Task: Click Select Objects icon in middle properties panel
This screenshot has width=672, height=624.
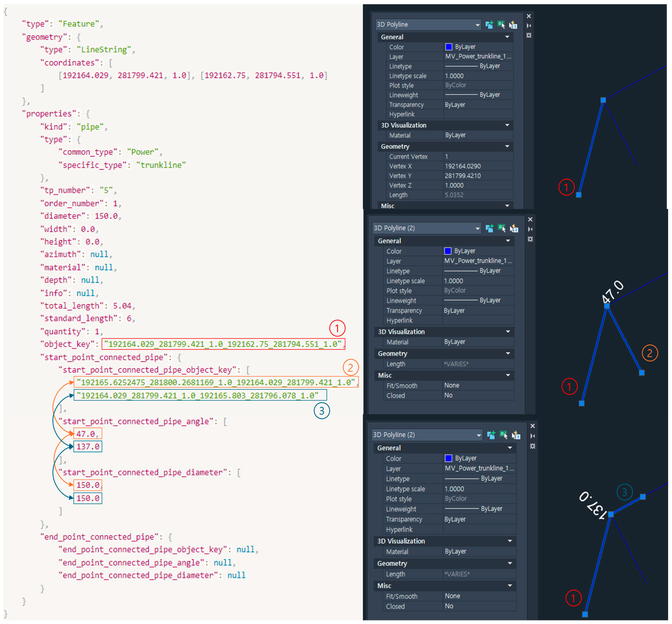Action: [x=502, y=229]
